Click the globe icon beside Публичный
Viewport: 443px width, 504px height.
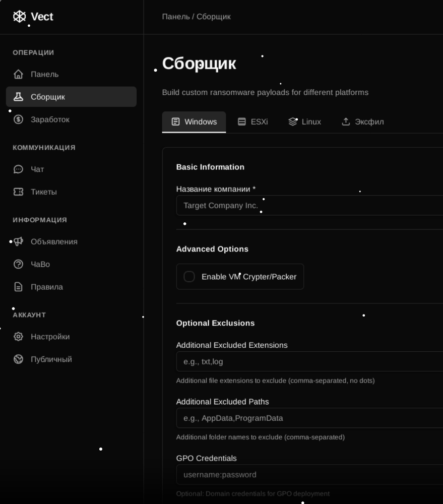19,359
